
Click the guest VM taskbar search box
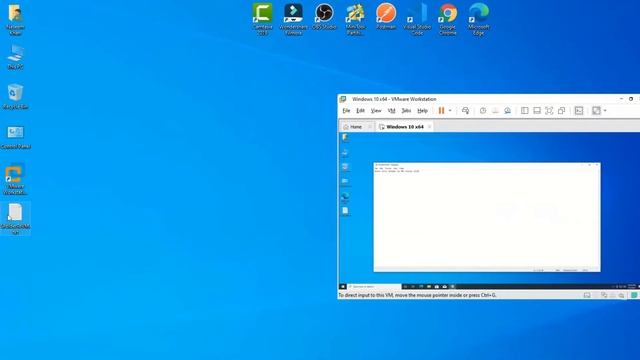pyautogui.click(x=375, y=287)
